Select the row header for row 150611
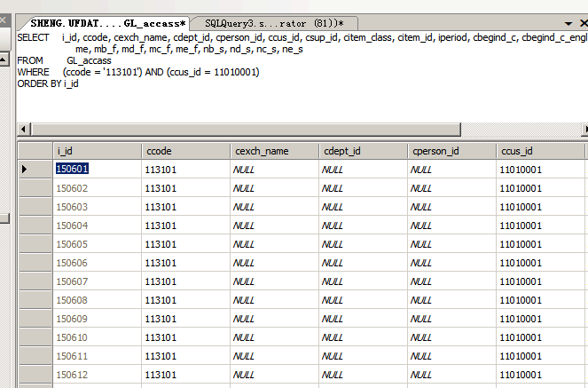588x388 pixels. pyautogui.click(x=35, y=356)
